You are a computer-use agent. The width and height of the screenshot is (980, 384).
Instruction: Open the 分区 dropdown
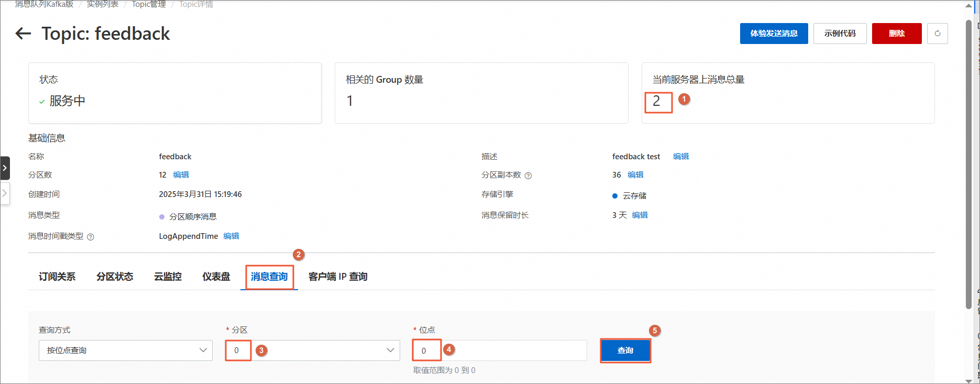tap(313, 350)
